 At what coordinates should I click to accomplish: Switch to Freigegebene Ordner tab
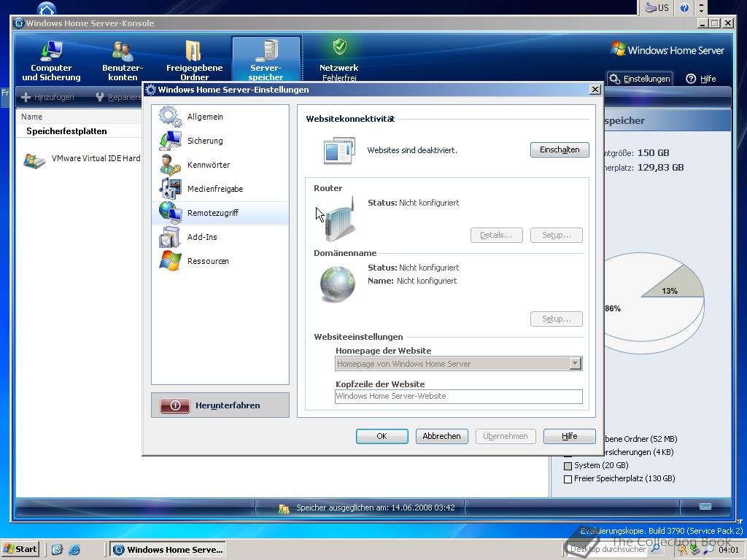pyautogui.click(x=194, y=61)
